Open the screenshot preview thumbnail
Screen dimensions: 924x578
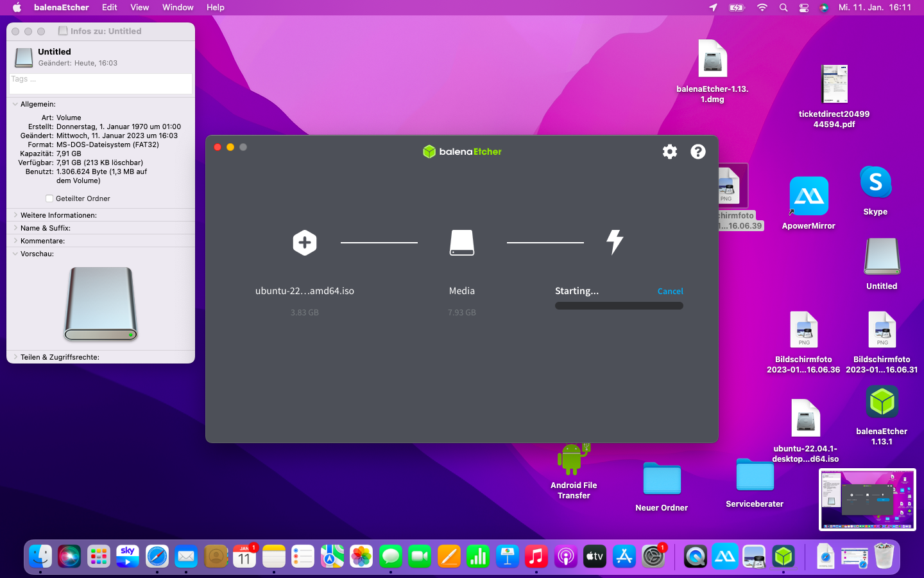(x=867, y=500)
